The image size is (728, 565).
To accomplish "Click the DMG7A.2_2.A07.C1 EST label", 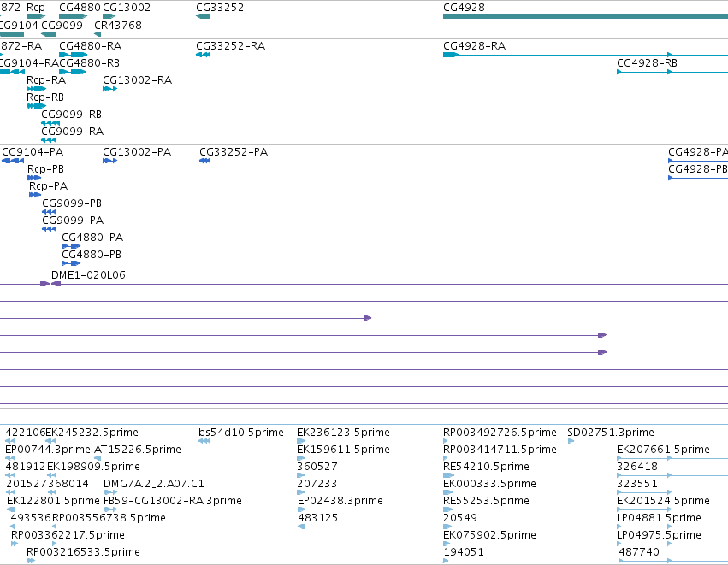I will click(x=154, y=484).
